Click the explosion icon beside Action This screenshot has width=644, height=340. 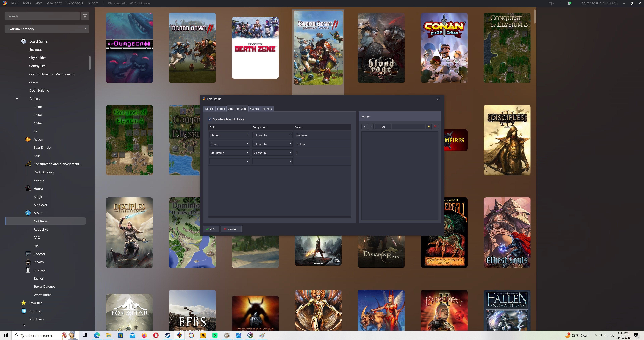click(x=28, y=139)
